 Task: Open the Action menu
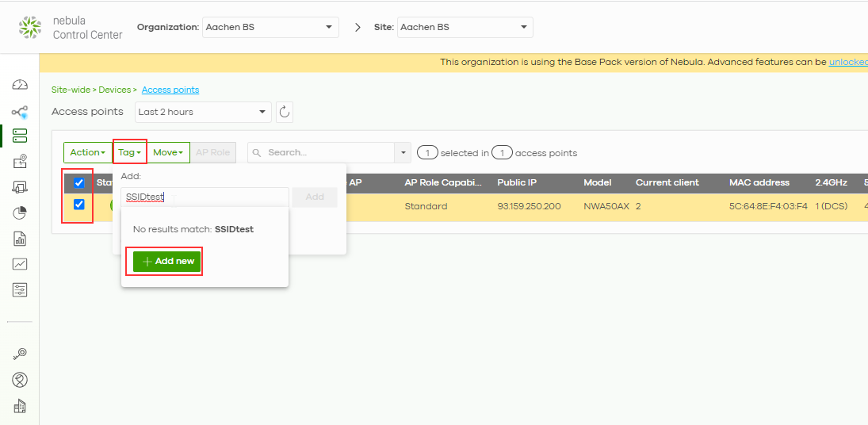tap(87, 152)
